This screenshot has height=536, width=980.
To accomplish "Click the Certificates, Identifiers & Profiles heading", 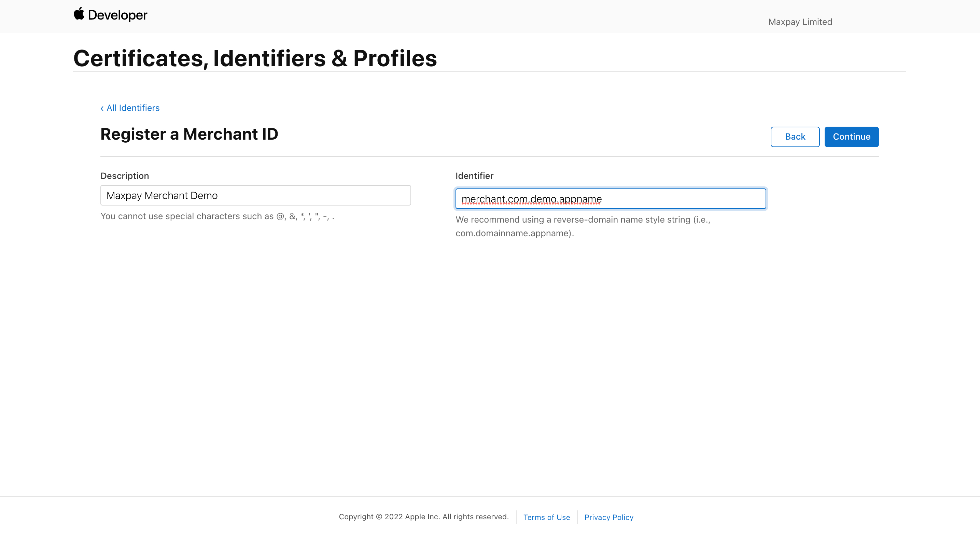I will pyautogui.click(x=255, y=59).
